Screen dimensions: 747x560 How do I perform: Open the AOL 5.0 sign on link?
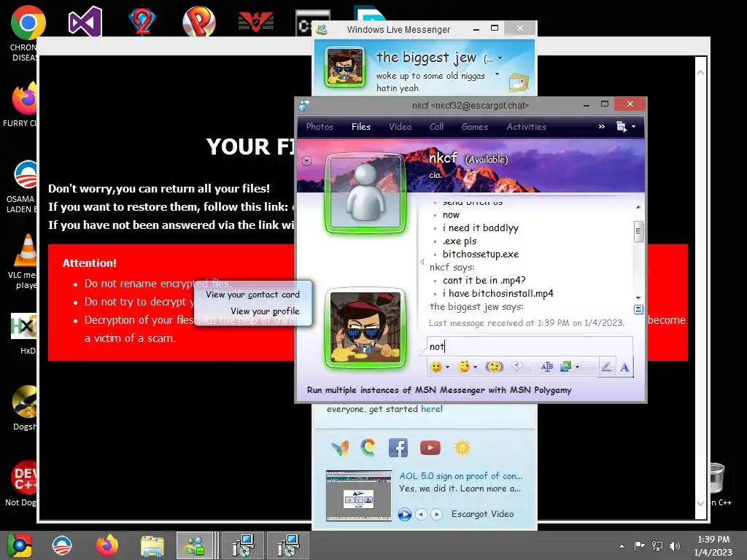(461, 475)
